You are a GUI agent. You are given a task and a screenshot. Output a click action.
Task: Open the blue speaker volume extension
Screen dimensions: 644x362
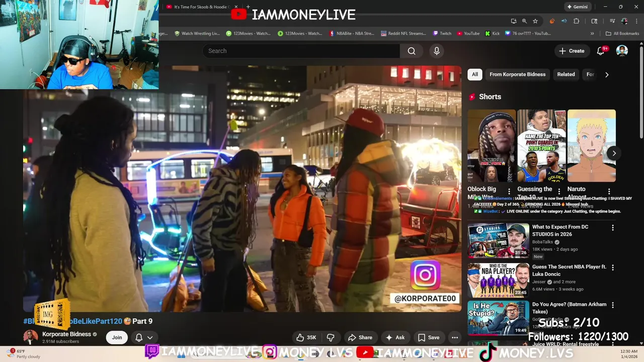564,21
